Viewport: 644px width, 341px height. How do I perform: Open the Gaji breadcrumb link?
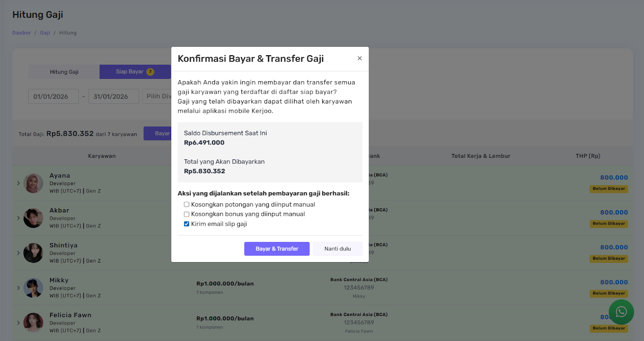coord(45,33)
